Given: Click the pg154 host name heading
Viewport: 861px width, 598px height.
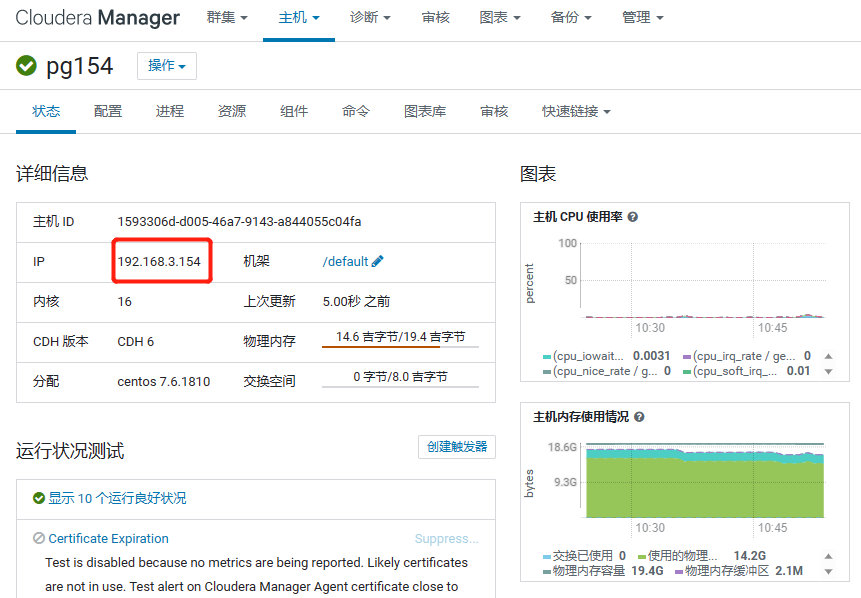Looking at the screenshot, I should [x=80, y=66].
